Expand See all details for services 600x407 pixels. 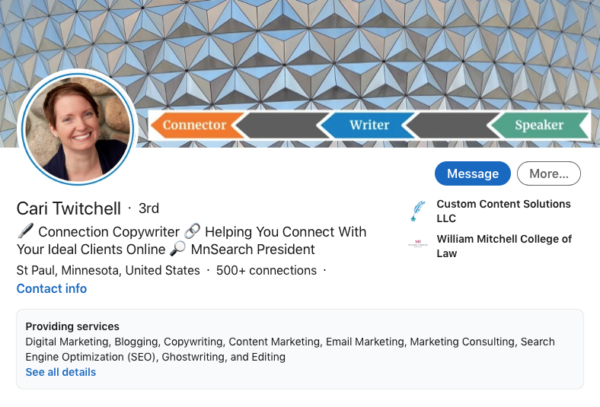click(x=61, y=372)
